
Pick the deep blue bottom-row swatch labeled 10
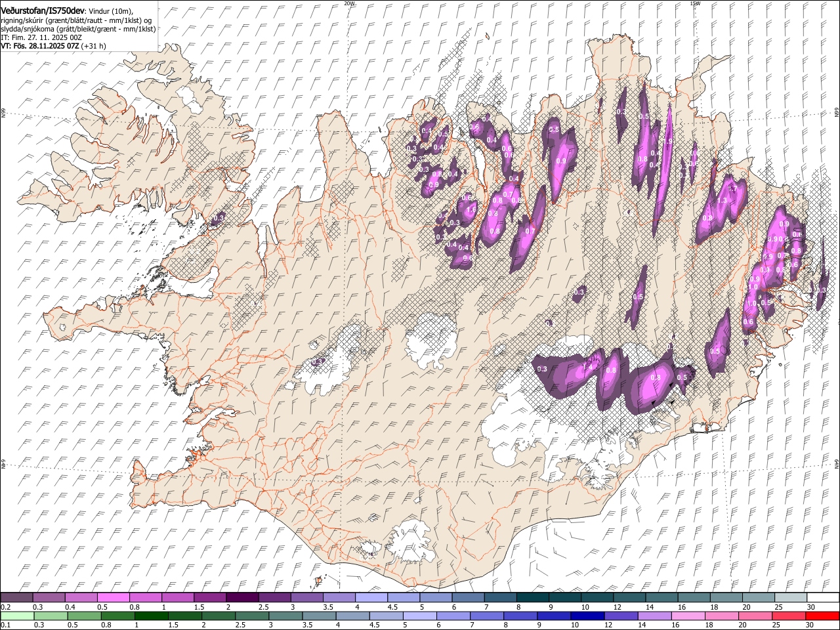pyautogui.click(x=587, y=616)
